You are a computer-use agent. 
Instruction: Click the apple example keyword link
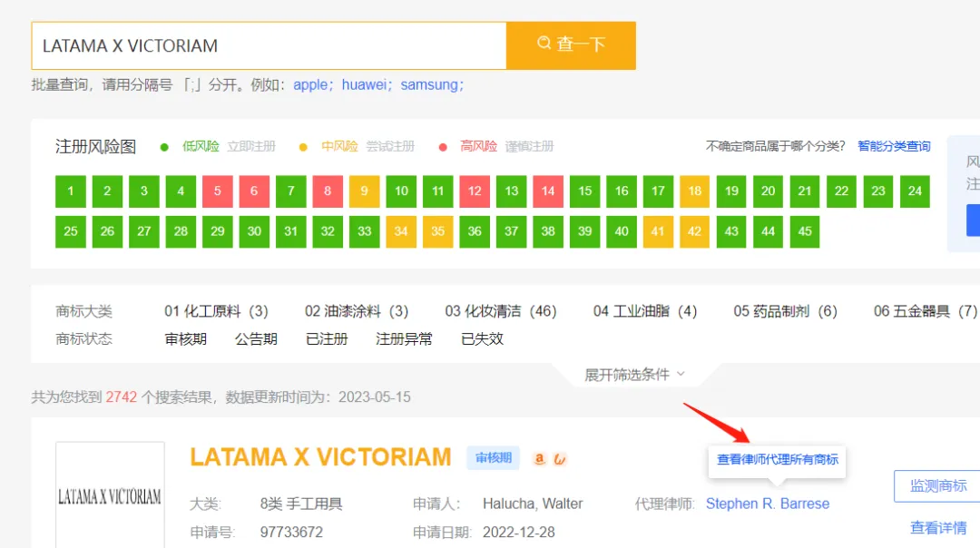click(x=310, y=84)
